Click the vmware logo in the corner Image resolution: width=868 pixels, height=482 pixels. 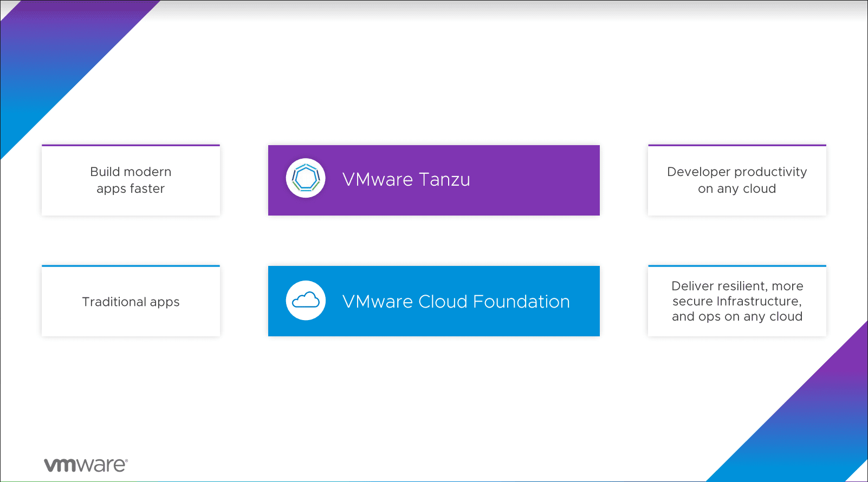(86, 465)
